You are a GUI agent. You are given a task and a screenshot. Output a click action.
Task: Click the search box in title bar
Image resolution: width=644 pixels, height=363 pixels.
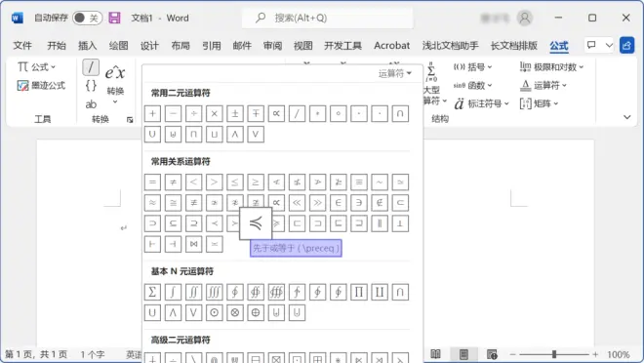click(328, 18)
